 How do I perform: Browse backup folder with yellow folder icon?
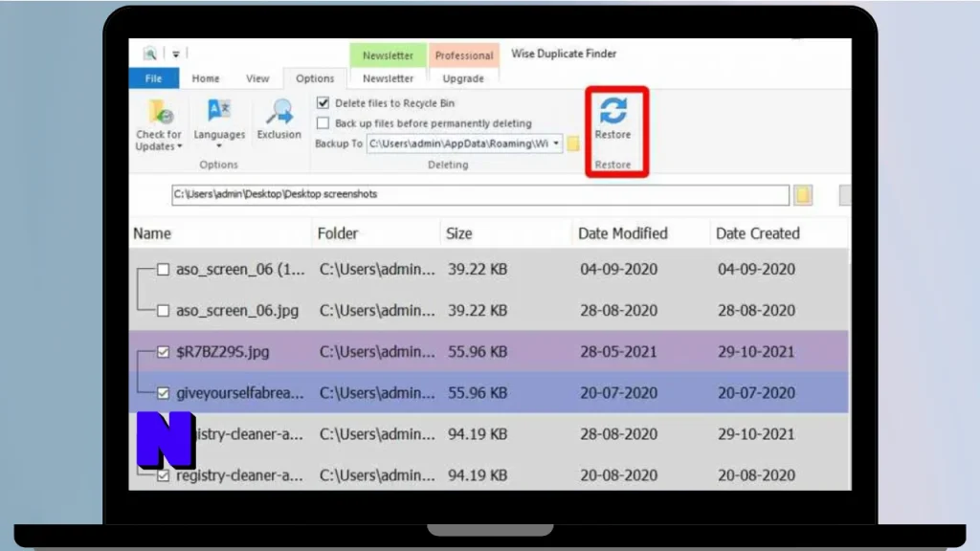(573, 143)
